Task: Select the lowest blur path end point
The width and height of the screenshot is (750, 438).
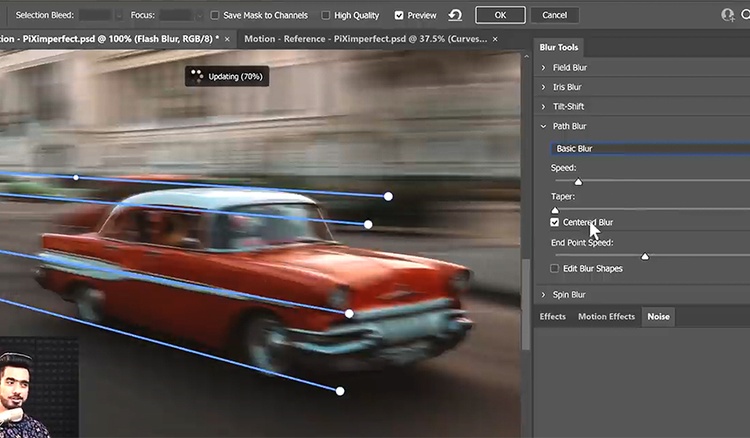Action: pyautogui.click(x=340, y=391)
